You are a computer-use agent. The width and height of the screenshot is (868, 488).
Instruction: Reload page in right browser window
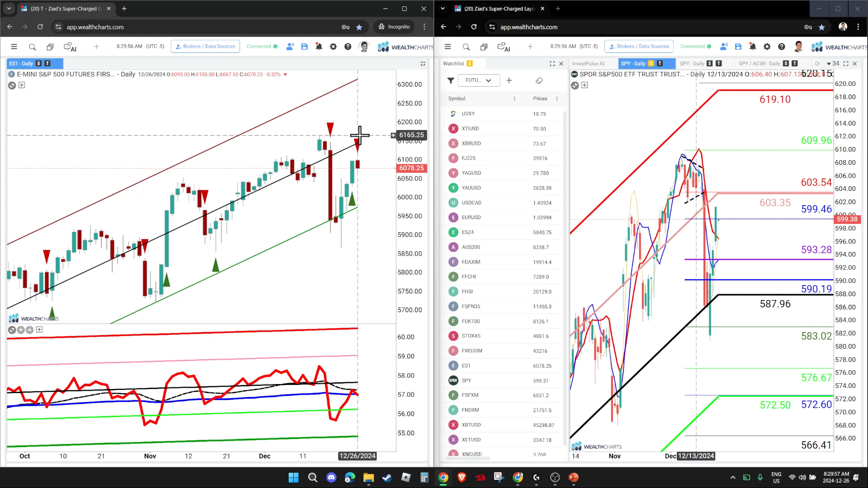[x=474, y=27]
